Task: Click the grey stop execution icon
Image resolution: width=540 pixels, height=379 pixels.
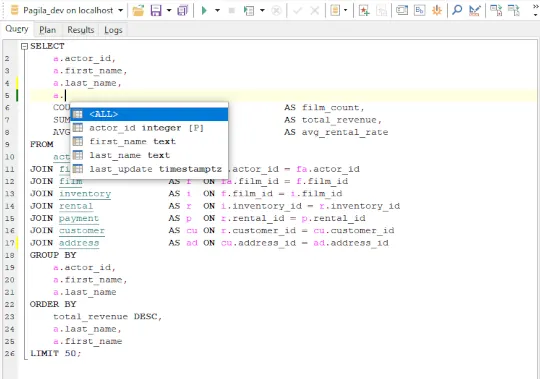Action: coord(232,11)
